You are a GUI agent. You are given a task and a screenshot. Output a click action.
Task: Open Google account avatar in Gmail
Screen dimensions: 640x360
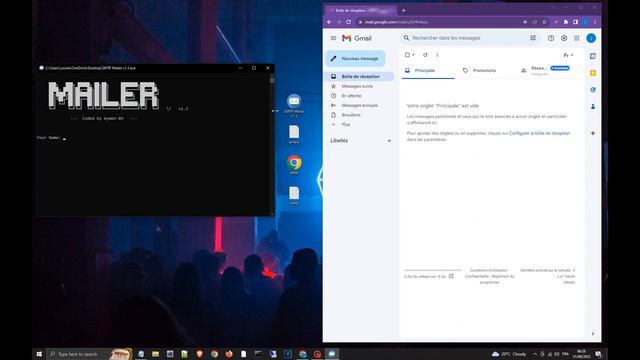click(591, 38)
